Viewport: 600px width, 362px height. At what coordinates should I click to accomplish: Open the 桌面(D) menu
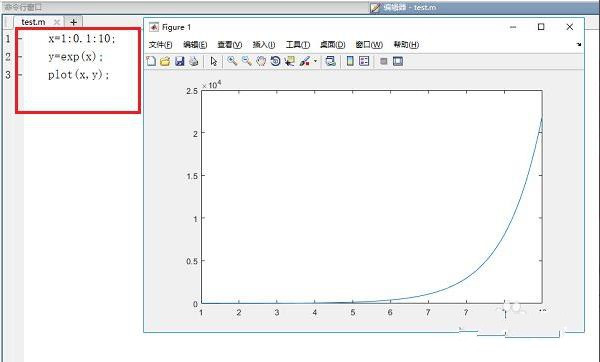pos(333,45)
